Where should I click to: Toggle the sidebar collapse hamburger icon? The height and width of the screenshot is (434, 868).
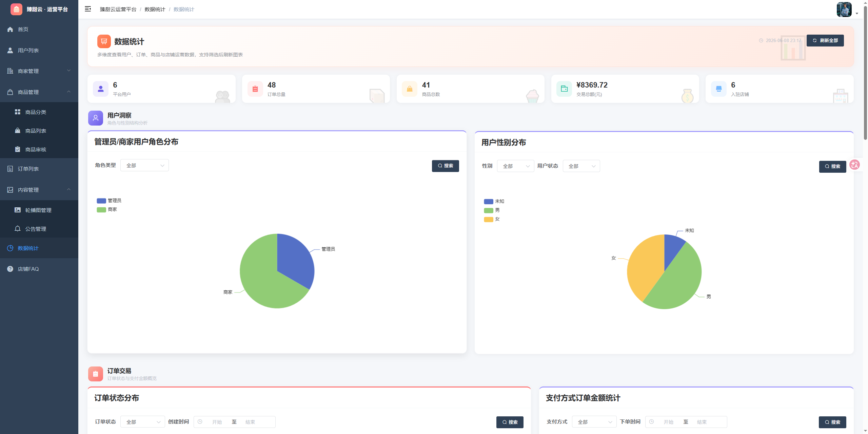[88, 9]
